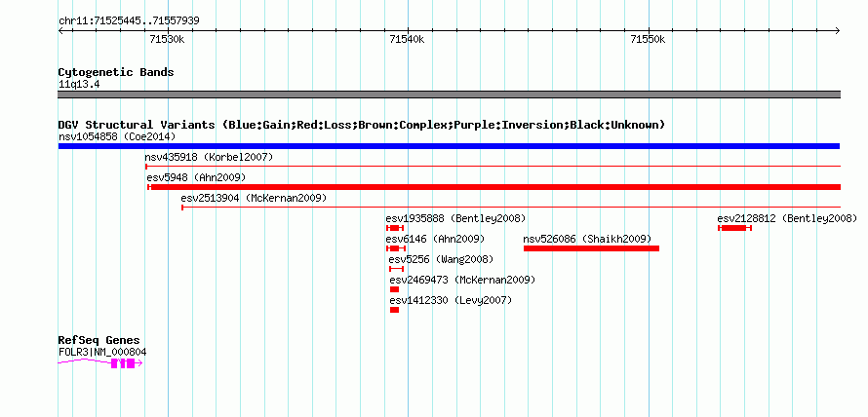Select the 11q13.4 band label
Screen dimensions: 868x417
pos(79,85)
